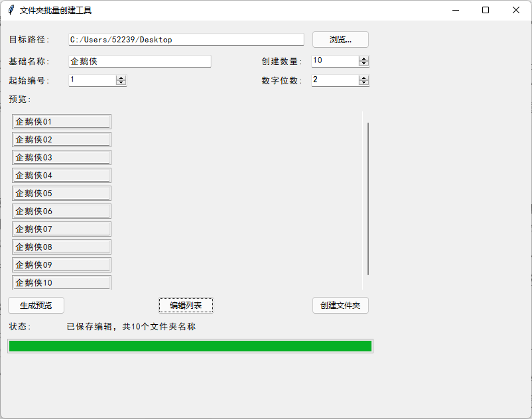Click the 编辑列表 button
Viewport: 532px width, 419px height.
click(186, 306)
